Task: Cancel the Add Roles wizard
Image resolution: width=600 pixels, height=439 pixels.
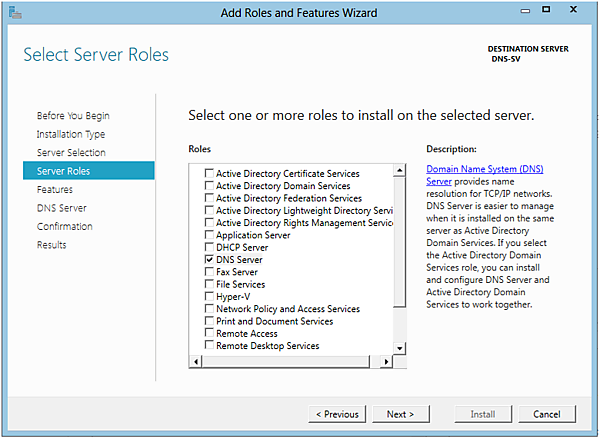Action: coord(547,414)
